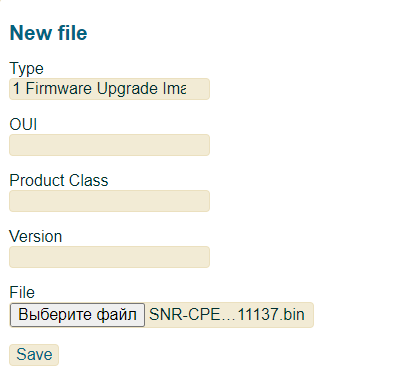Choose a different file via Выберите файл
This screenshot has width=411, height=382.
click(x=77, y=315)
